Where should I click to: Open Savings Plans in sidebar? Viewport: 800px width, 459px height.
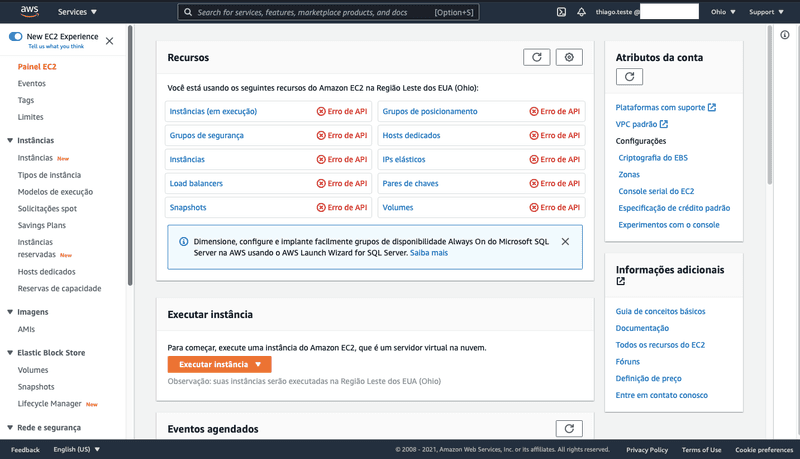pyautogui.click(x=41, y=225)
